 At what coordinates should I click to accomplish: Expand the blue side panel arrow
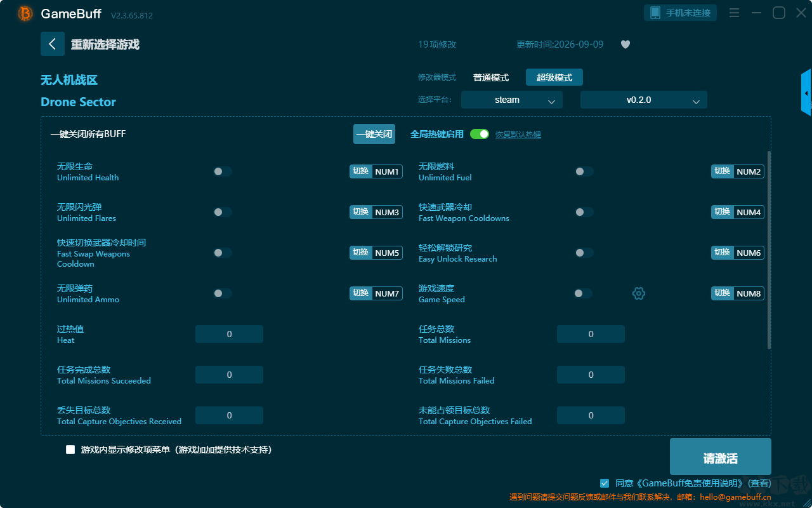(x=806, y=93)
